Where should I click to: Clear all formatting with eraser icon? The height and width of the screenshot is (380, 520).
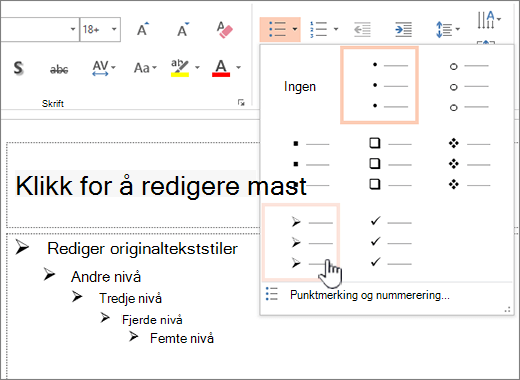pyautogui.click(x=224, y=30)
